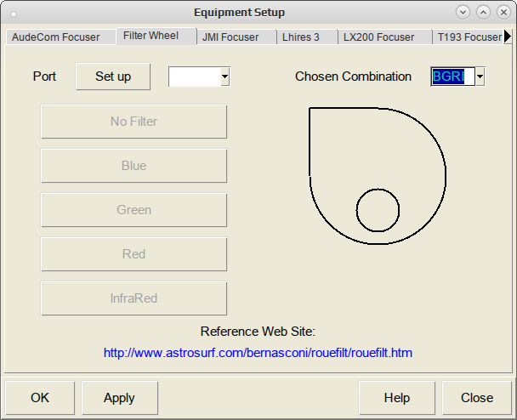Click the window menu dot icon

tap(14, 14)
